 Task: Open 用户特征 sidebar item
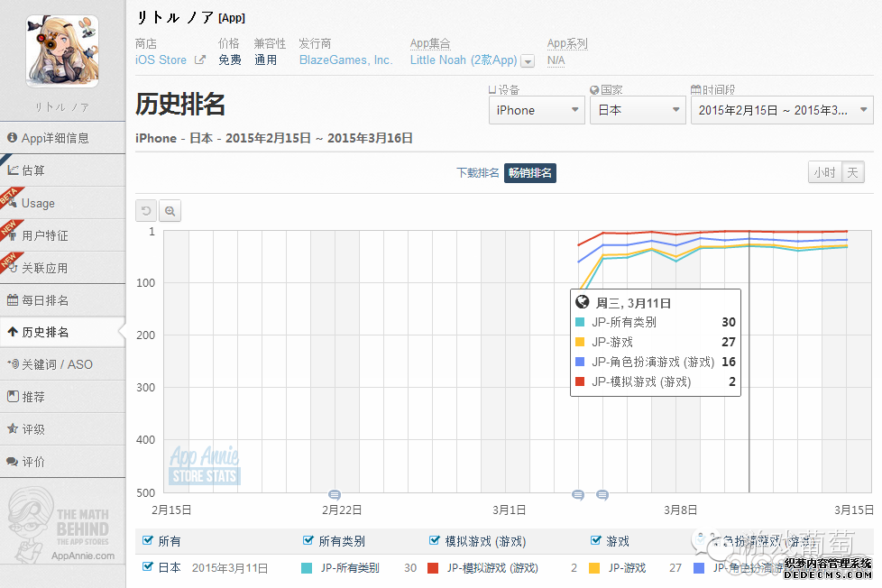pos(62,235)
